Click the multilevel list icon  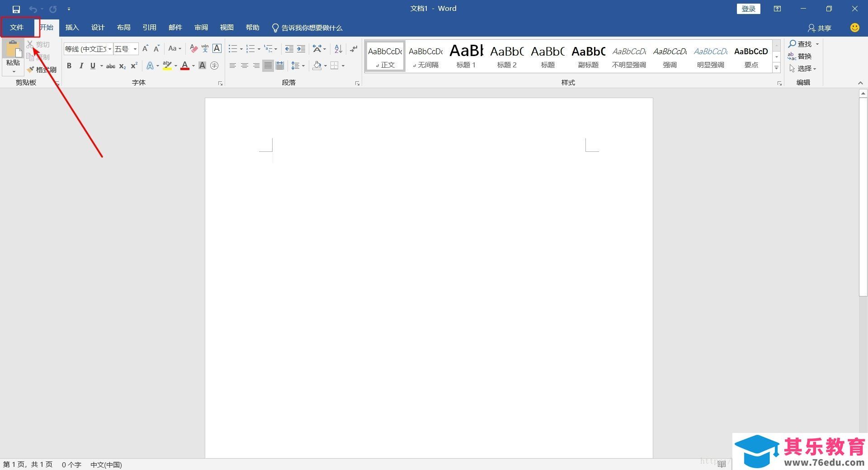click(269, 48)
